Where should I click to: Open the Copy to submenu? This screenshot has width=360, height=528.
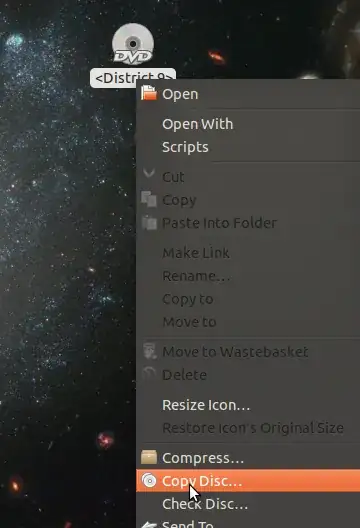(248, 299)
